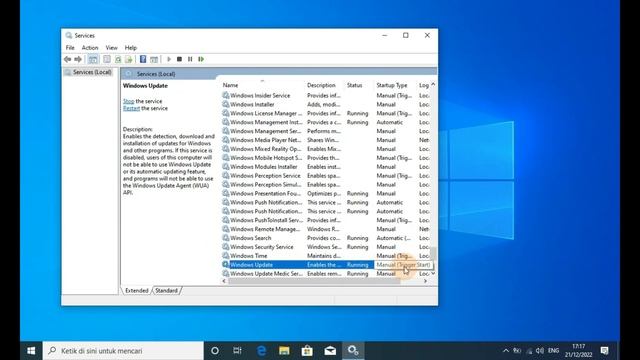
Task: Open the Action menu
Action: coord(90,48)
